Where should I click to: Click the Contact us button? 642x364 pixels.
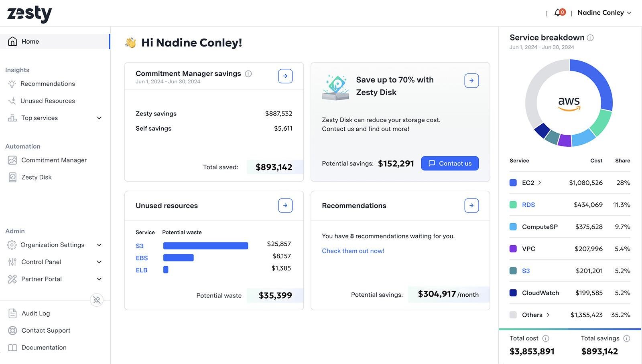click(x=450, y=164)
